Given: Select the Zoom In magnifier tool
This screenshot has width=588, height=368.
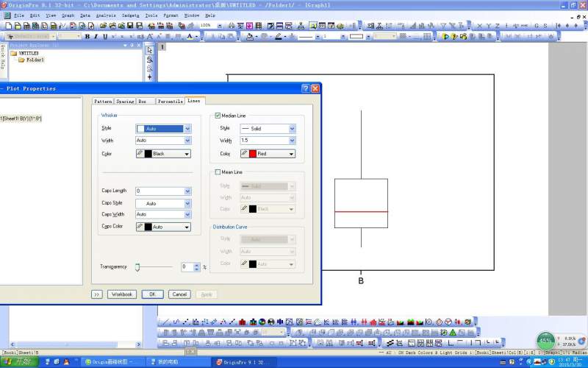Looking at the screenshot, I should tap(150, 60).
